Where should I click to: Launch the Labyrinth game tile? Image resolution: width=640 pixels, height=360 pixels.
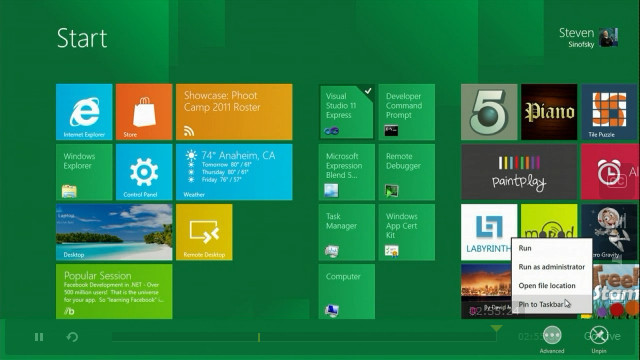click(487, 232)
